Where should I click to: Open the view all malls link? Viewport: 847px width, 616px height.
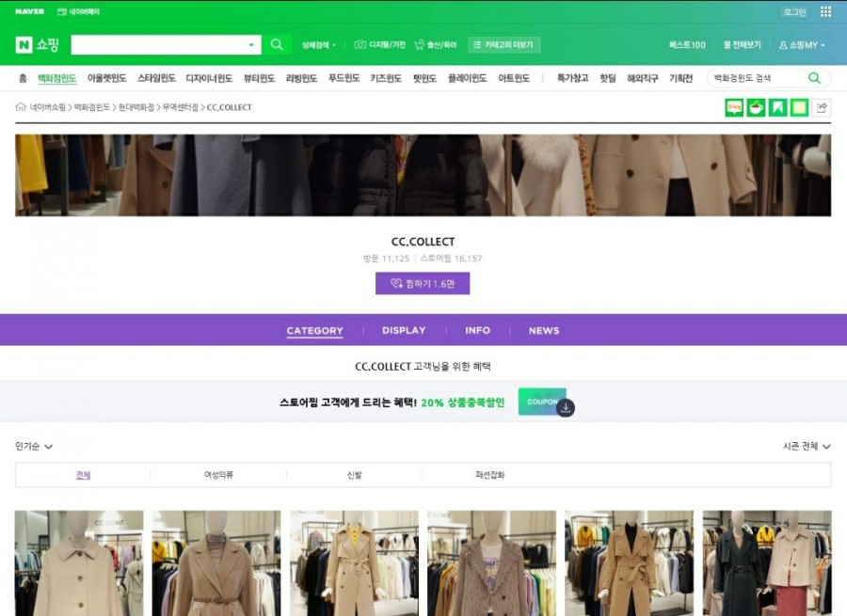743,45
